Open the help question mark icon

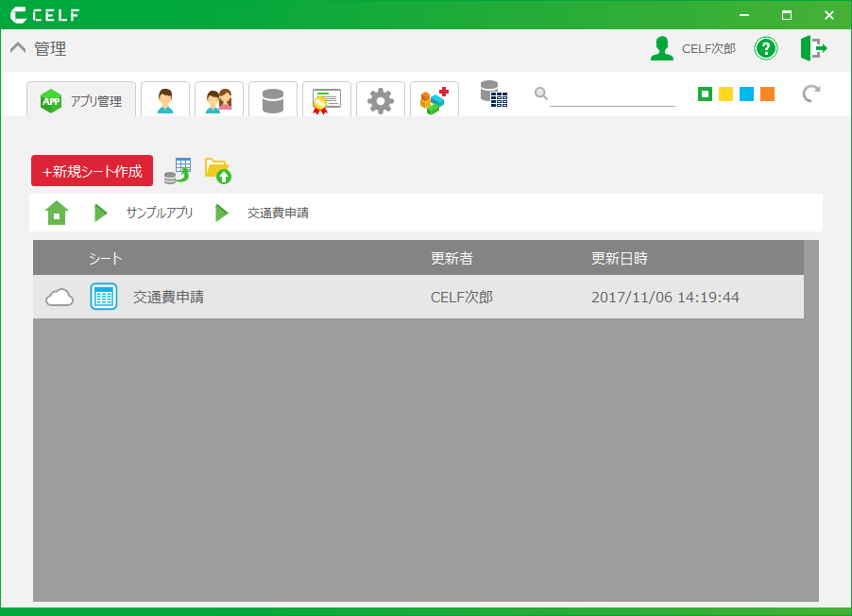click(x=766, y=48)
